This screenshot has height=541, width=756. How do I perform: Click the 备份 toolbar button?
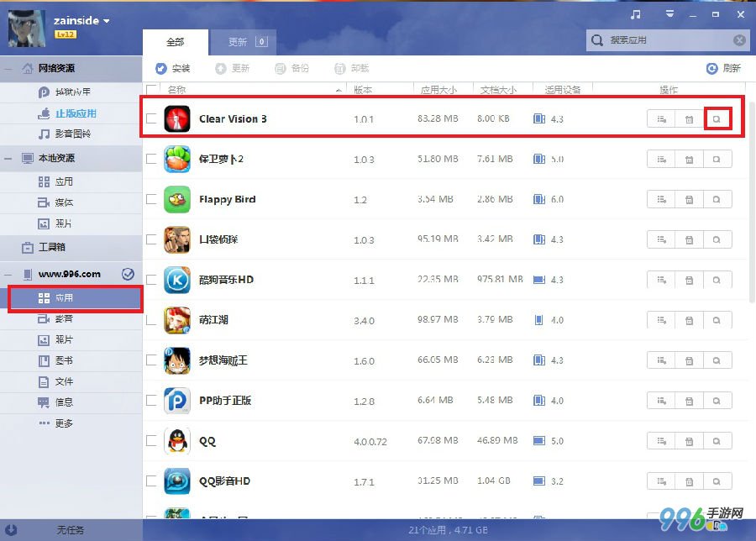[x=292, y=69]
